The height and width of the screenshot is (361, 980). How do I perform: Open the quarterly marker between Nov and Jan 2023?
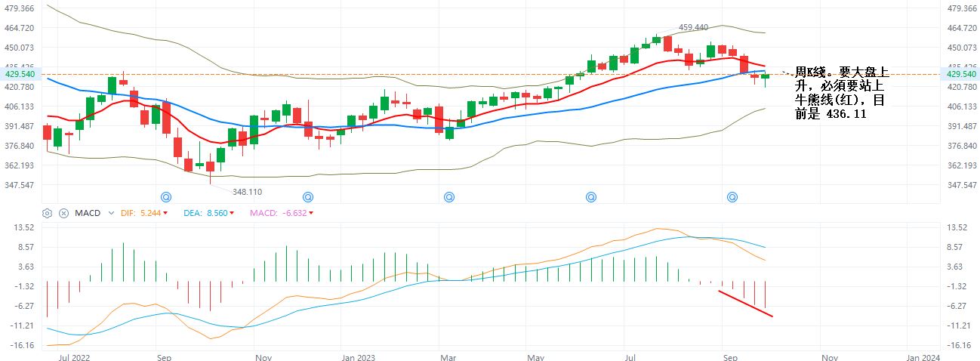307,197
